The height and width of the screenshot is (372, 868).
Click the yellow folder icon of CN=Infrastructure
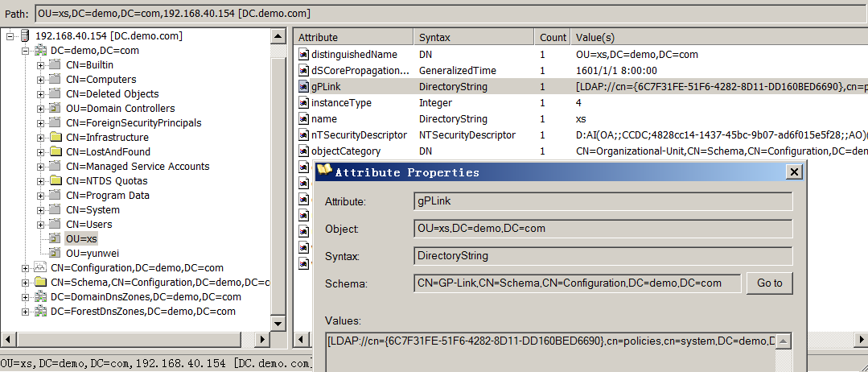pyautogui.click(x=55, y=137)
